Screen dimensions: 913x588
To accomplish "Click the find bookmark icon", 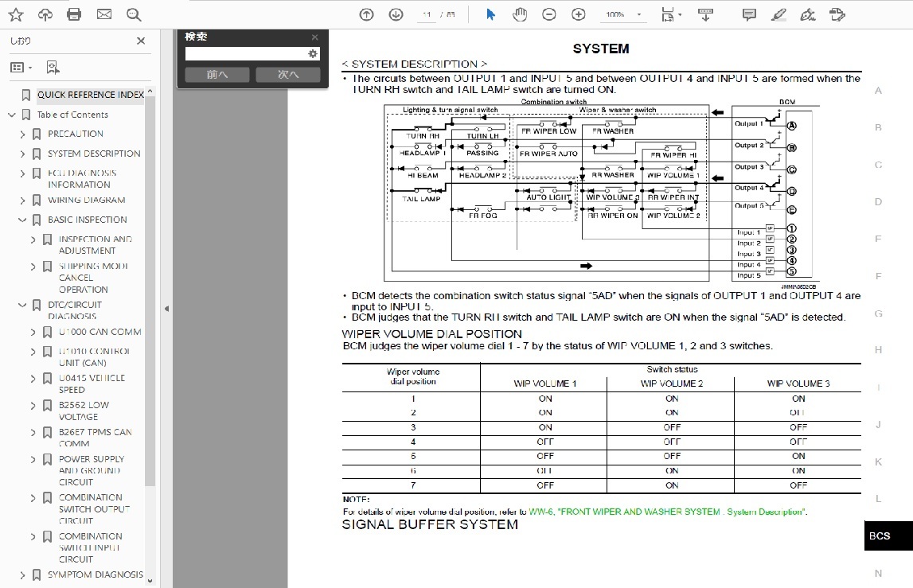I will [53, 68].
